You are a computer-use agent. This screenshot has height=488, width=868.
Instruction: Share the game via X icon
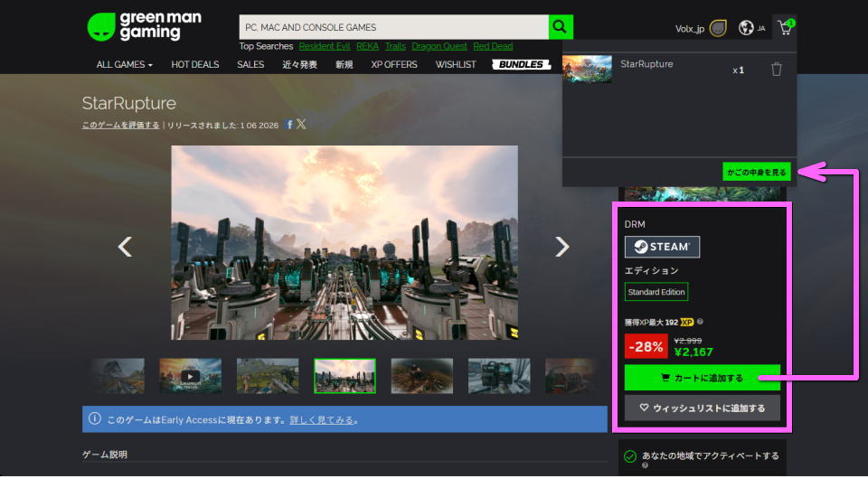point(301,125)
